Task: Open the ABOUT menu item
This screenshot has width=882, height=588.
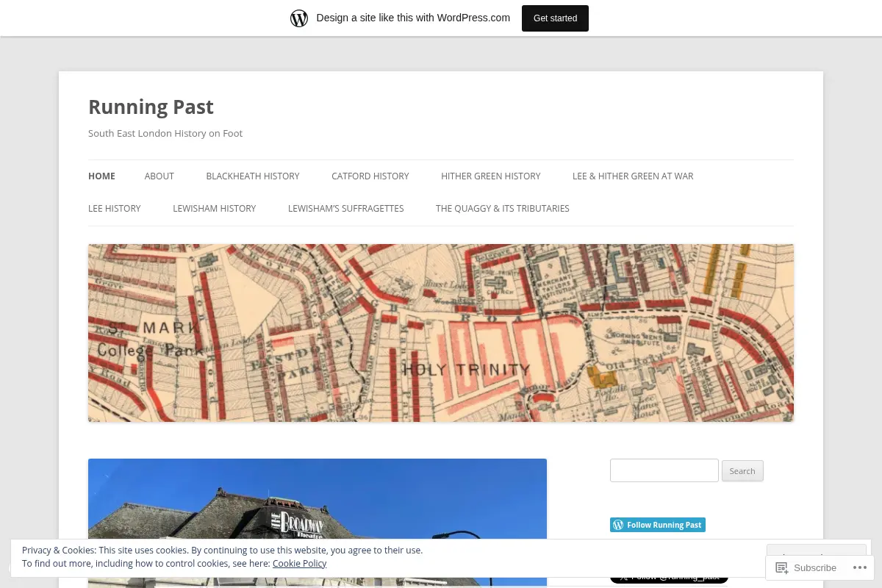Action: point(159,176)
